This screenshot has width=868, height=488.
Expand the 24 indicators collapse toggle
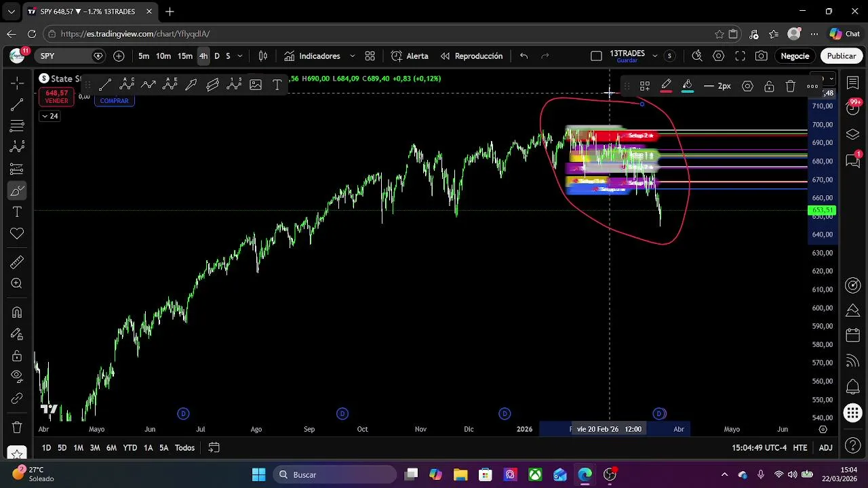[x=50, y=116]
